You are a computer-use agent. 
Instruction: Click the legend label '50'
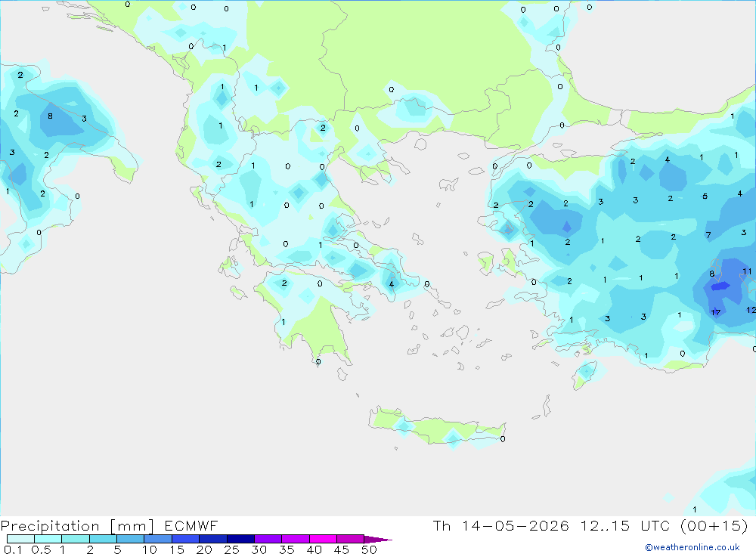(x=369, y=549)
